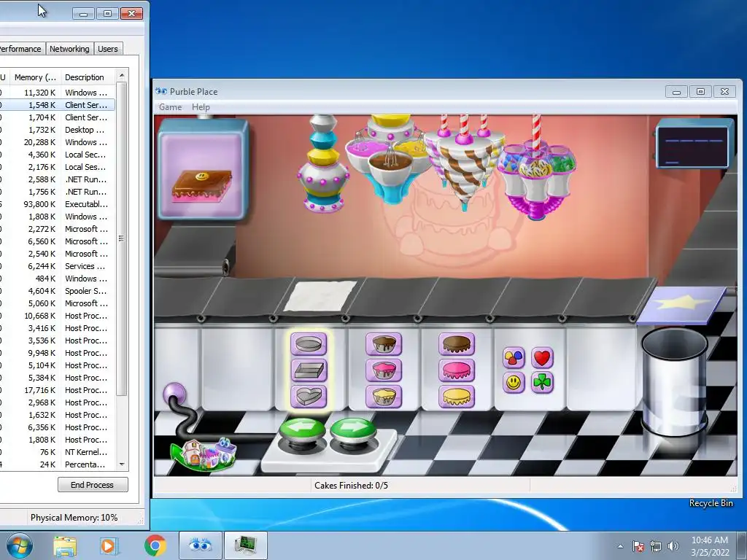This screenshot has height=560, width=747.
Task: Select the Services ... process row
Action: coord(57,266)
